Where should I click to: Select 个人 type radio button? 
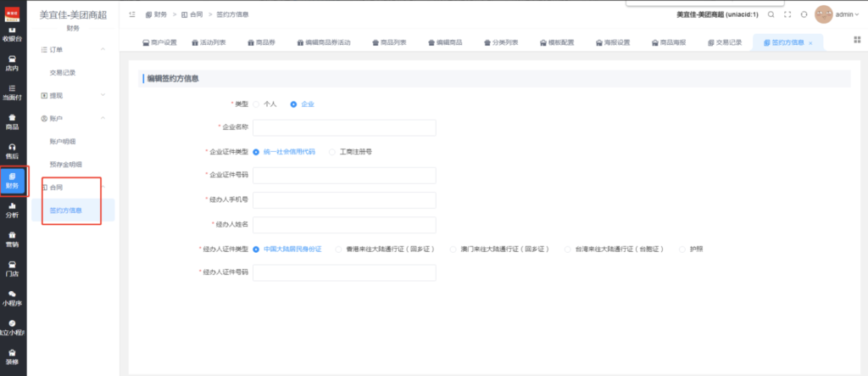coord(256,104)
